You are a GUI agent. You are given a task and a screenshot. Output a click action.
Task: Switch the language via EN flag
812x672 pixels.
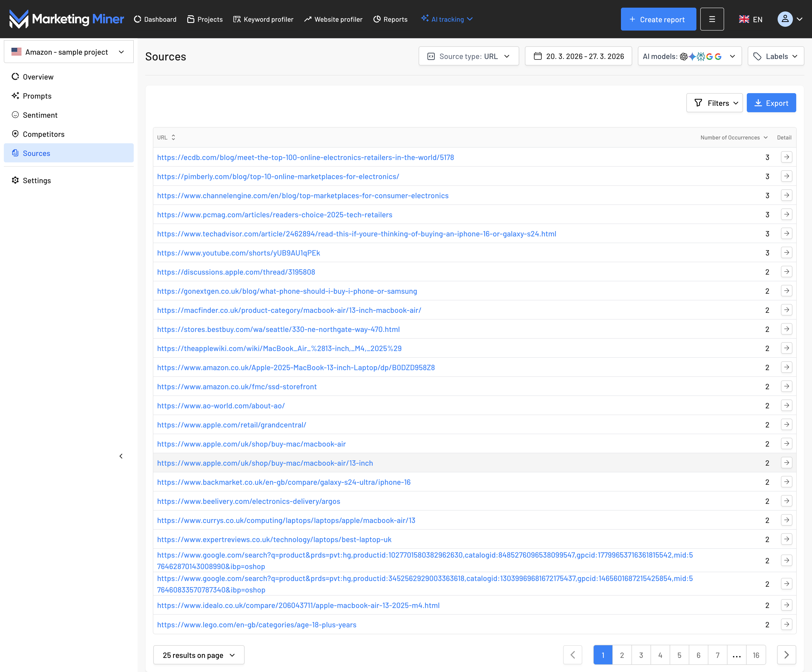tap(751, 19)
